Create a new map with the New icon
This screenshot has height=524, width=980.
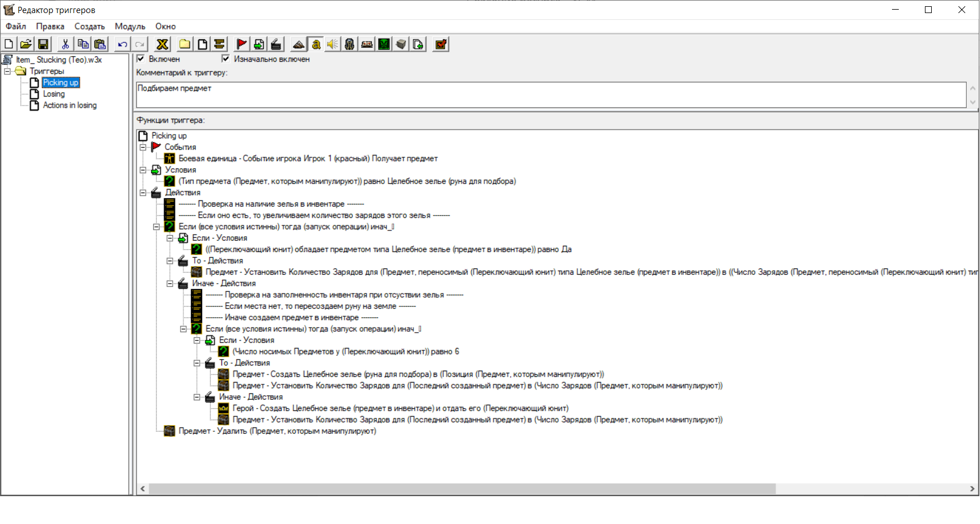9,44
